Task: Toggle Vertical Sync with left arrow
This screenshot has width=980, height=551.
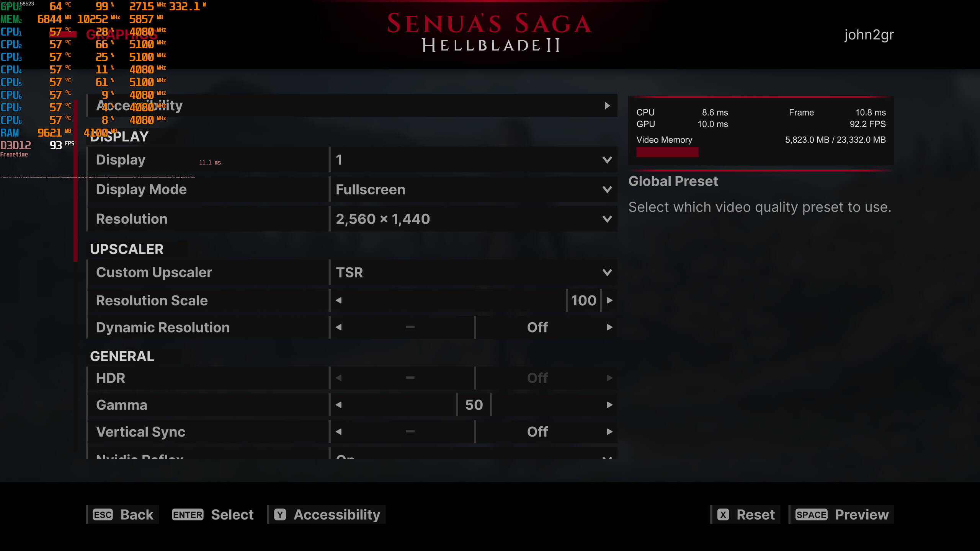Action: [338, 432]
